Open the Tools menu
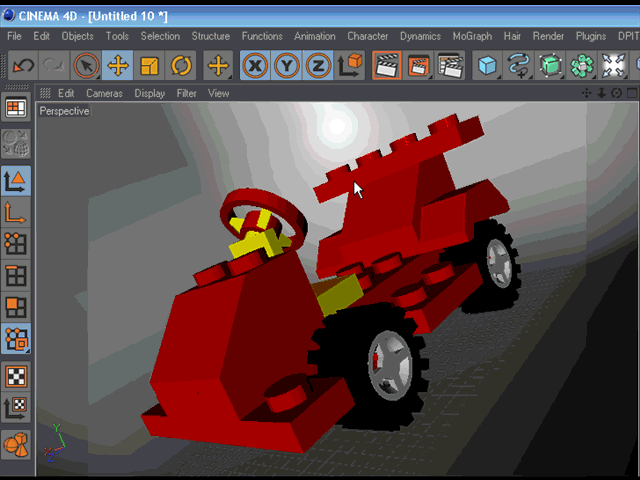Screen dimensions: 640x480 click(x=117, y=36)
